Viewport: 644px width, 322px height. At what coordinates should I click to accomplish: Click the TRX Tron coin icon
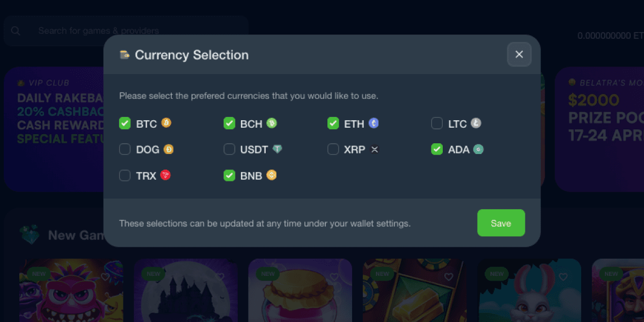tap(165, 175)
